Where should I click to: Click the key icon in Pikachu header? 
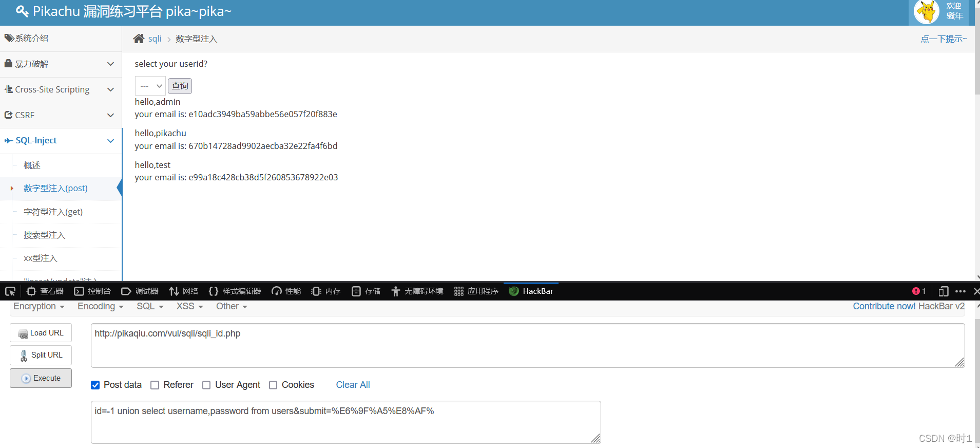(x=22, y=11)
